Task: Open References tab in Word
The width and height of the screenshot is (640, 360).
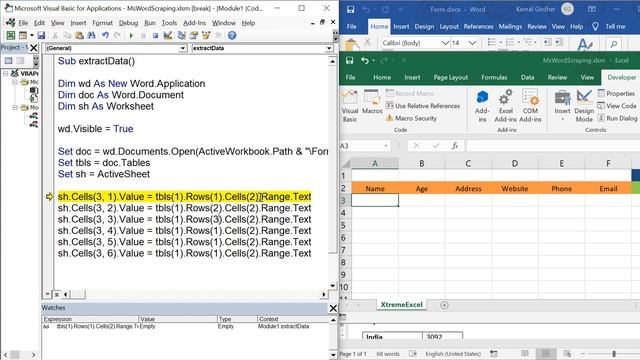Action: click(478, 27)
